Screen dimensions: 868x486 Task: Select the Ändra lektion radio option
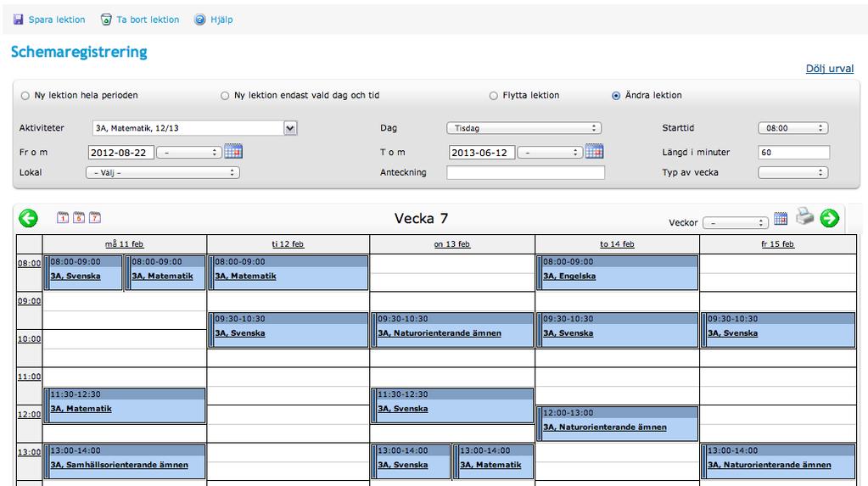point(616,96)
